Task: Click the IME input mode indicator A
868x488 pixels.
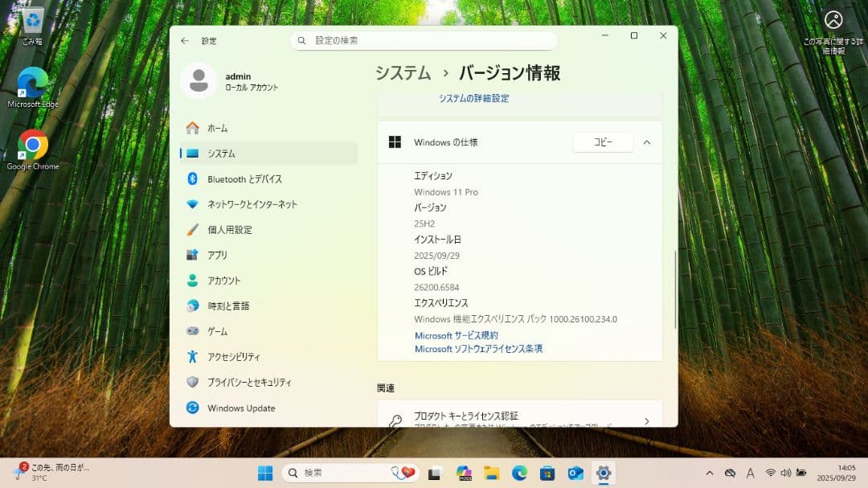Action: pyautogui.click(x=750, y=473)
